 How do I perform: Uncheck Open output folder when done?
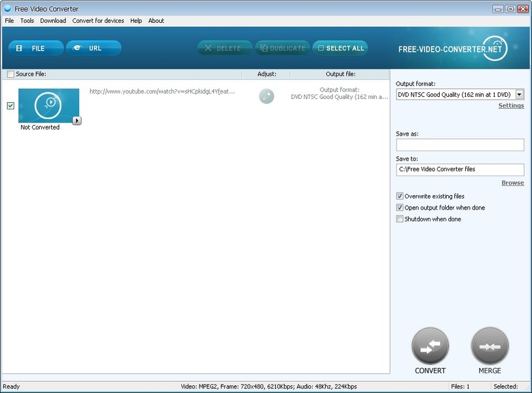400,208
